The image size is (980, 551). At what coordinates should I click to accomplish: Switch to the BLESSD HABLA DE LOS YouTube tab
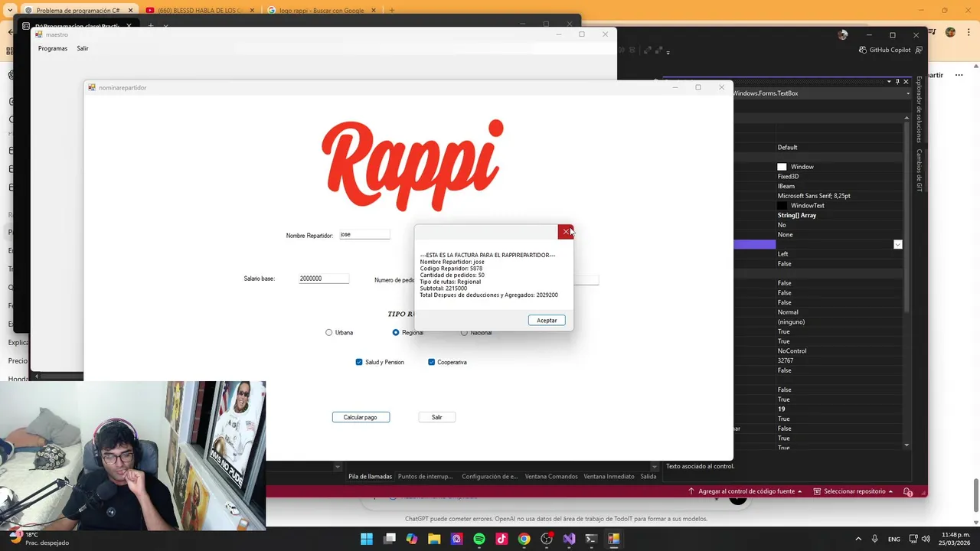tap(199, 11)
